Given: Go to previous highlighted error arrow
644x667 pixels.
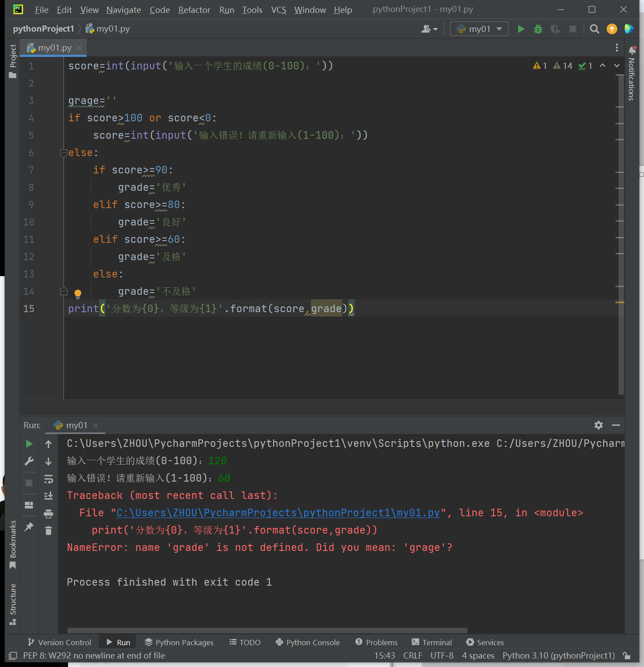Looking at the screenshot, I should click(x=603, y=65).
